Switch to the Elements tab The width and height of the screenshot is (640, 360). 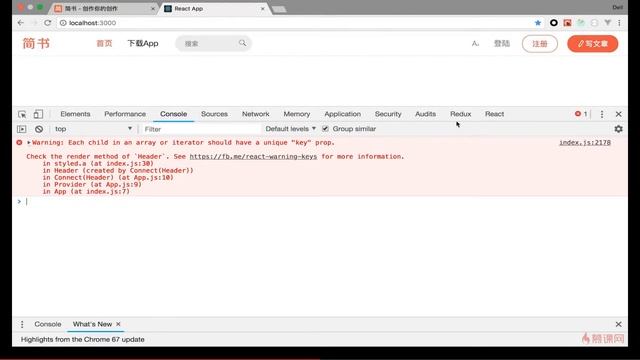click(x=75, y=114)
